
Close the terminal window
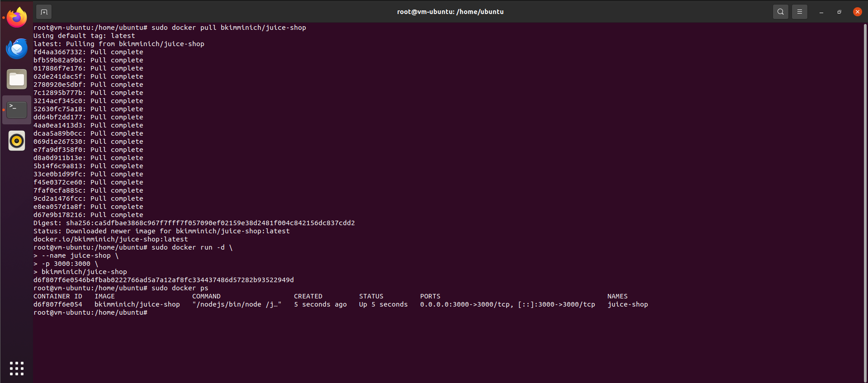(857, 12)
